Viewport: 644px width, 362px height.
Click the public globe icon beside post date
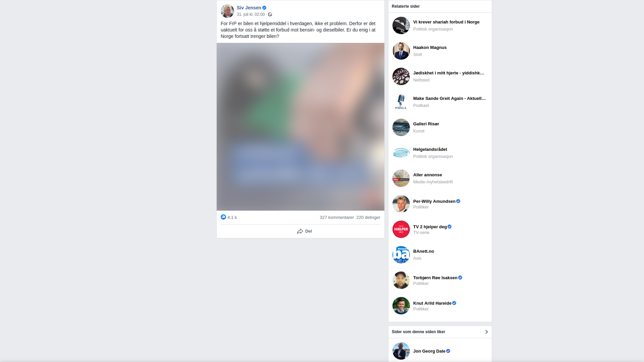[x=270, y=14]
